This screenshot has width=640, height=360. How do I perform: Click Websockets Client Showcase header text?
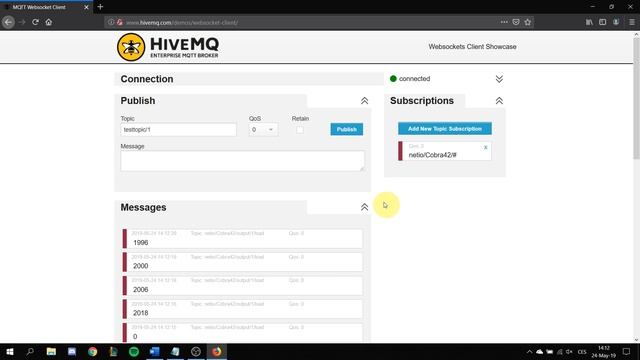tap(472, 47)
